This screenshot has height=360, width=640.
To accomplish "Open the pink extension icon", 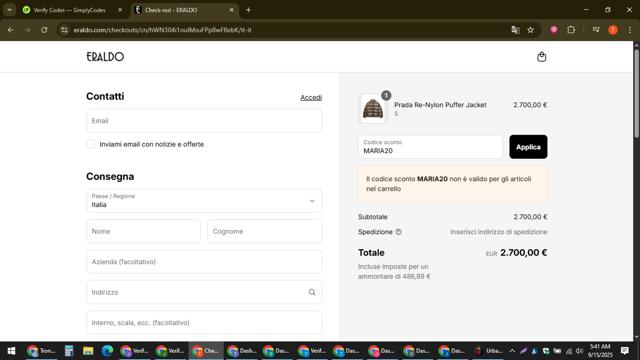I will [x=554, y=30].
